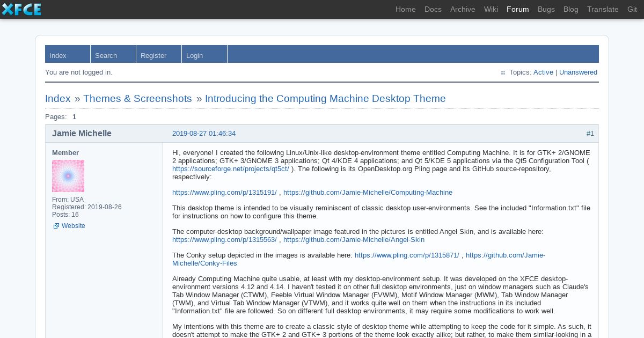Open Translate in top navigation
644x338 pixels.
click(x=603, y=9)
